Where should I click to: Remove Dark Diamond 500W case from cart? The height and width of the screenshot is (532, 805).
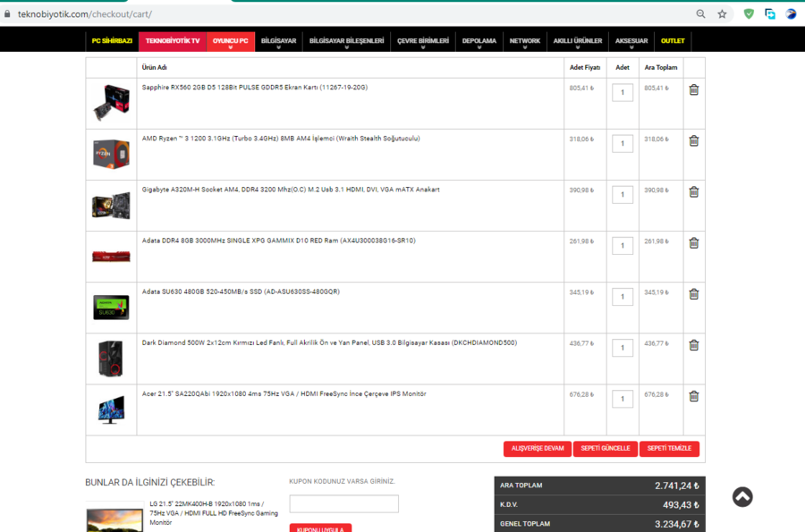coord(693,345)
